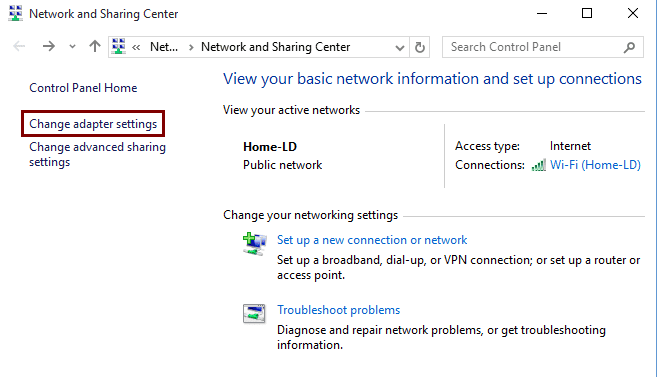This screenshot has width=657, height=377.
Task: Close the Network and Sharing Center window
Action: [633, 13]
